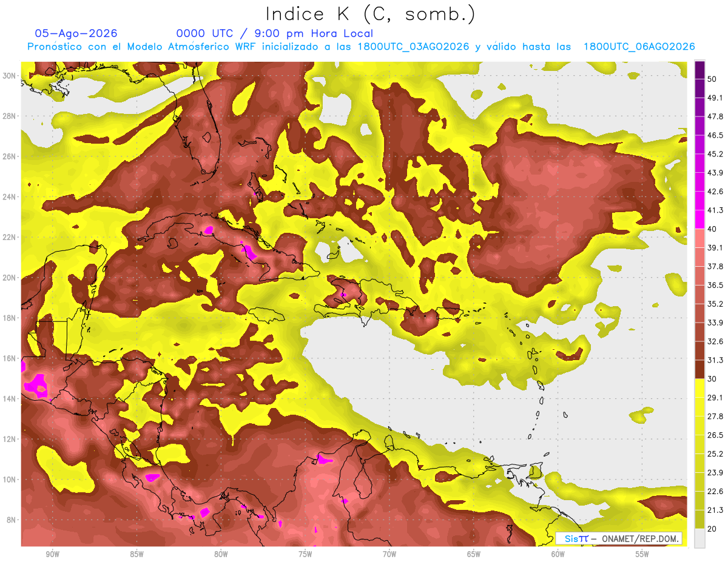Click the "46.5" legend value
The height and width of the screenshot is (562, 728).
click(x=716, y=135)
